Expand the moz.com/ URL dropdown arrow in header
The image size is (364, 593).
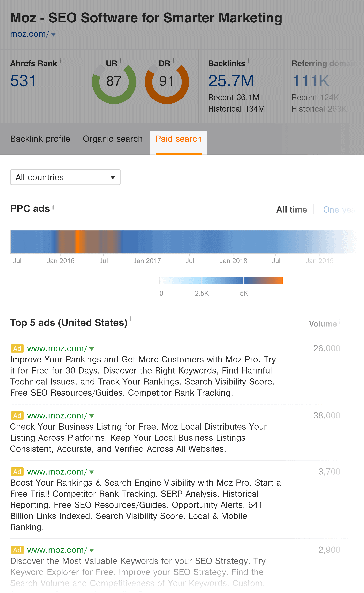tap(53, 34)
